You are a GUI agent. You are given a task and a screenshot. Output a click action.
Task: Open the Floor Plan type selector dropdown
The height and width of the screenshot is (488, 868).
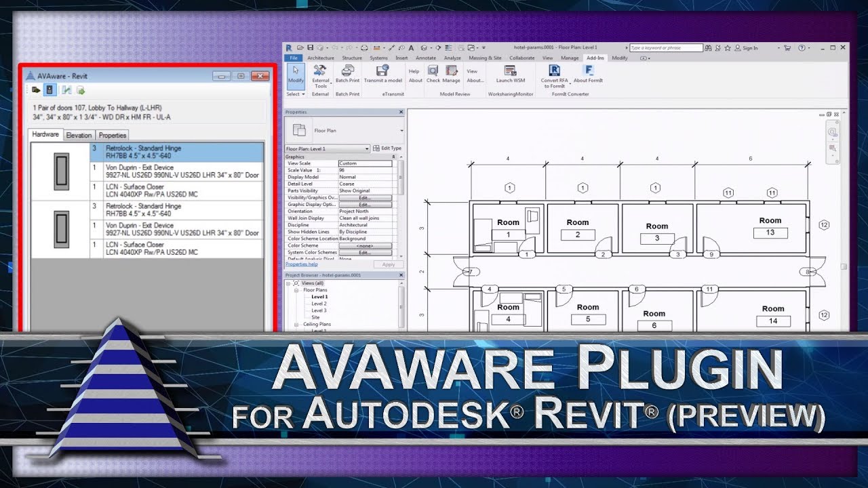(x=401, y=131)
